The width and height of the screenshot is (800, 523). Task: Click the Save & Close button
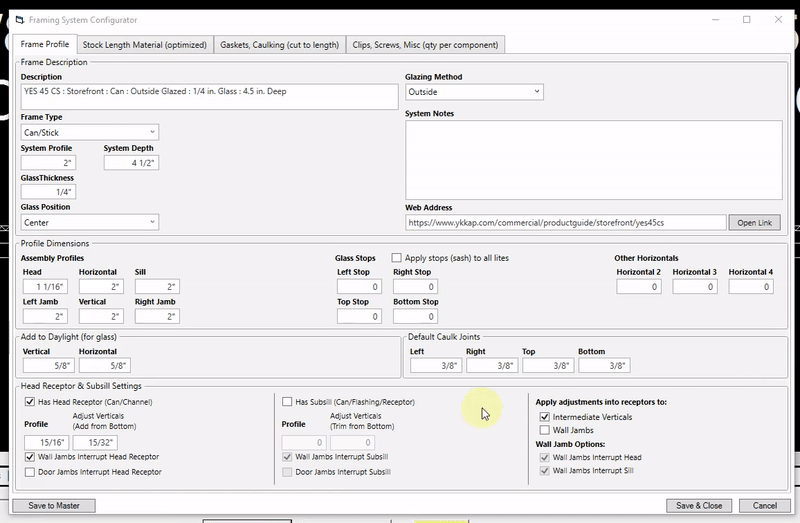click(x=699, y=506)
